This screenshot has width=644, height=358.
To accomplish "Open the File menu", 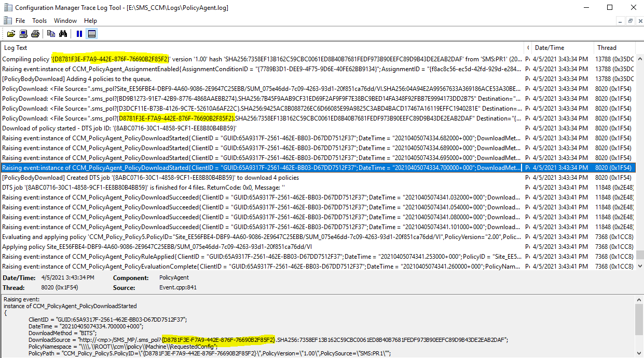I will (20, 21).
